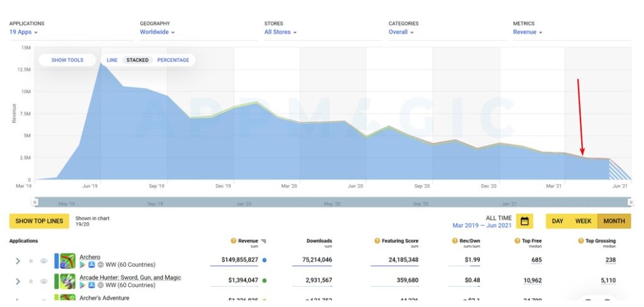Open the Geography Worldwide dropdown
The image size is (644, 307).
point(157,32)
